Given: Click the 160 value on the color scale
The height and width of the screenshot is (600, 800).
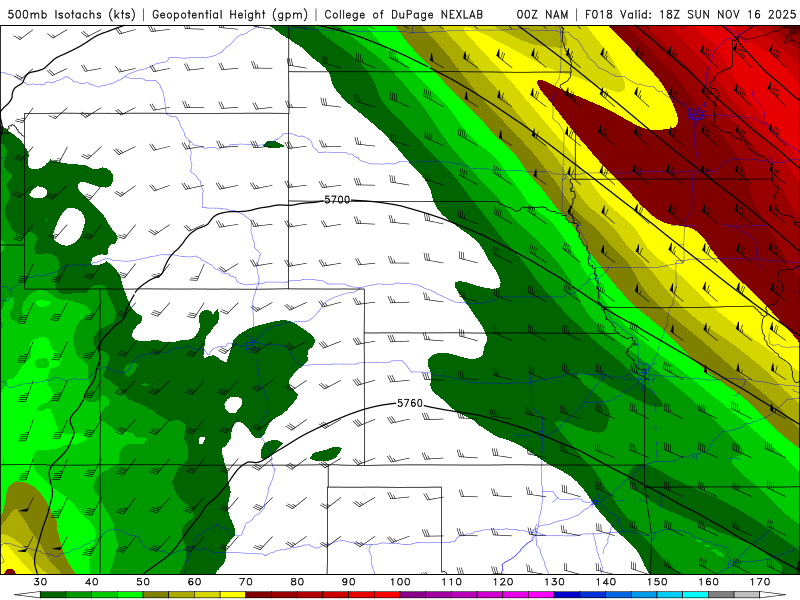Looking at the screenshot, I should pos(709,582).
